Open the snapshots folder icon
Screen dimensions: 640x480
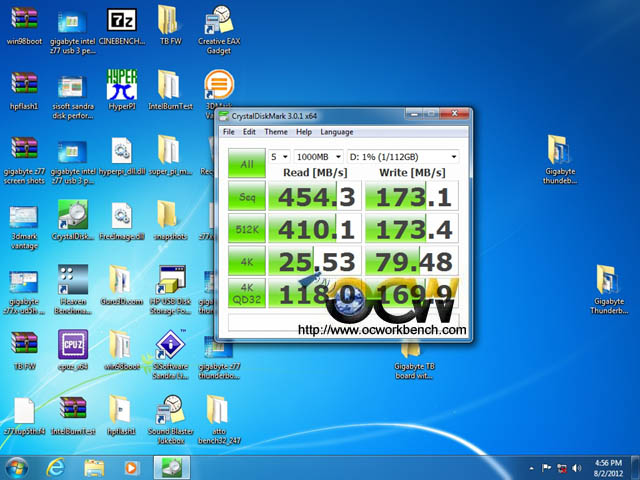pyautogui.click(x=167, y=214)
